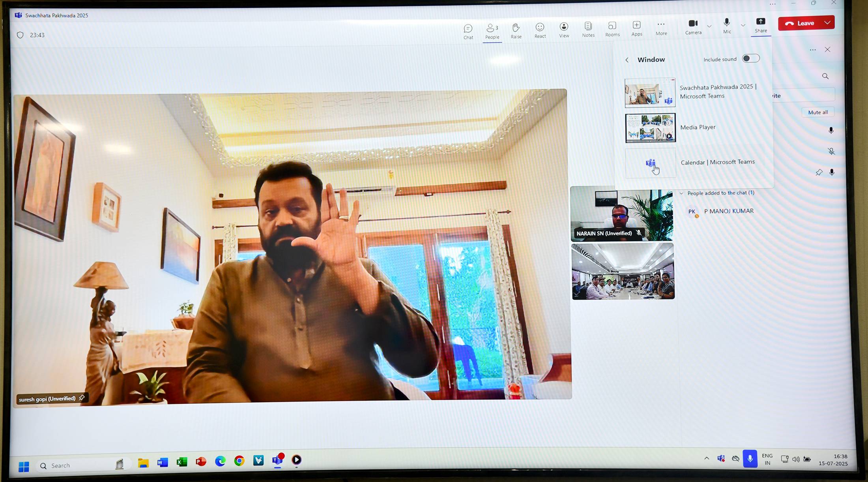This screenshot has width=868, height=482.
Task: Open the Chat panel icon
Action: click(x=468, y=28)
